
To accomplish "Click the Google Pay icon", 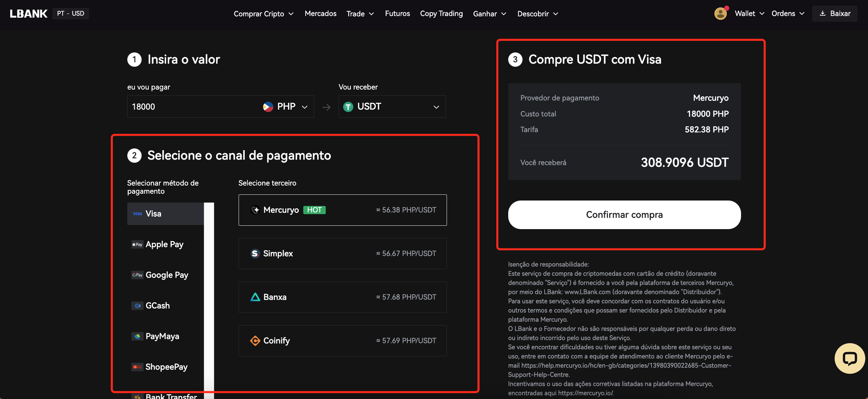I will tap(138, 275).
